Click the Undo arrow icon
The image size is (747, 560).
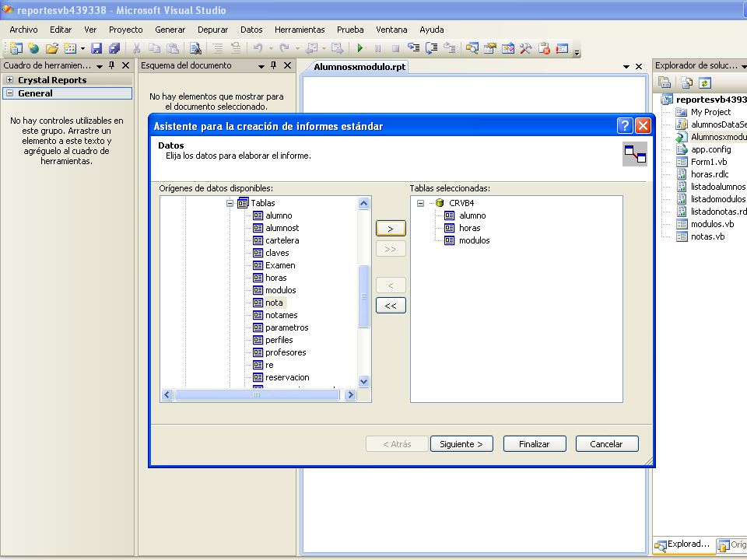point(258,48)
